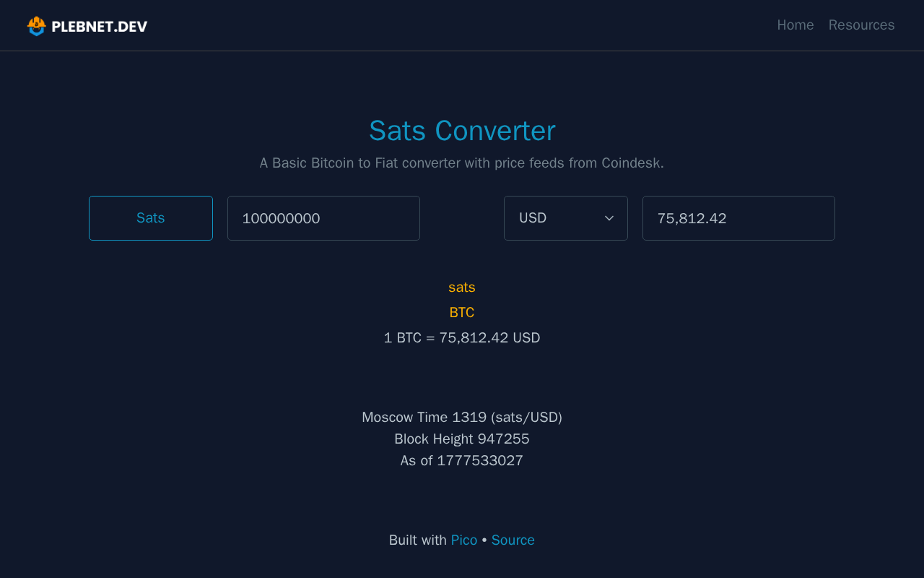Click the PLEBNET.DEV wordmark
The width and height of the screenshot is (924, 578).
(x=100, y=27)
